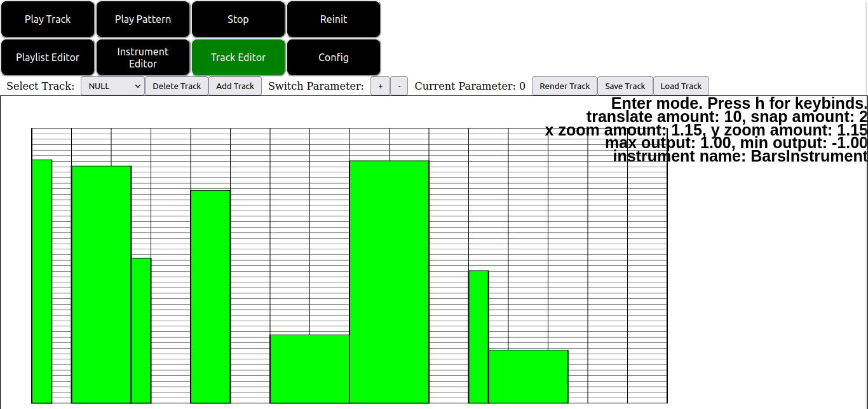Click the Reinit button
The width and height of the screenshot is (868, 409).
click(x=334, y=19)
